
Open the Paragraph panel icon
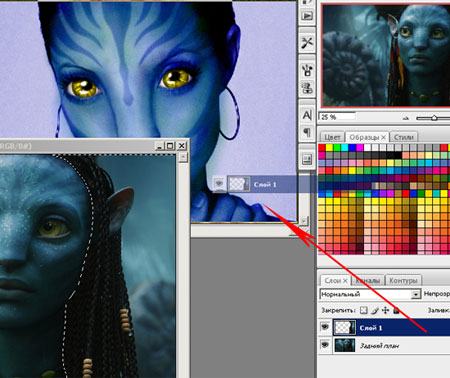(307, 133)
